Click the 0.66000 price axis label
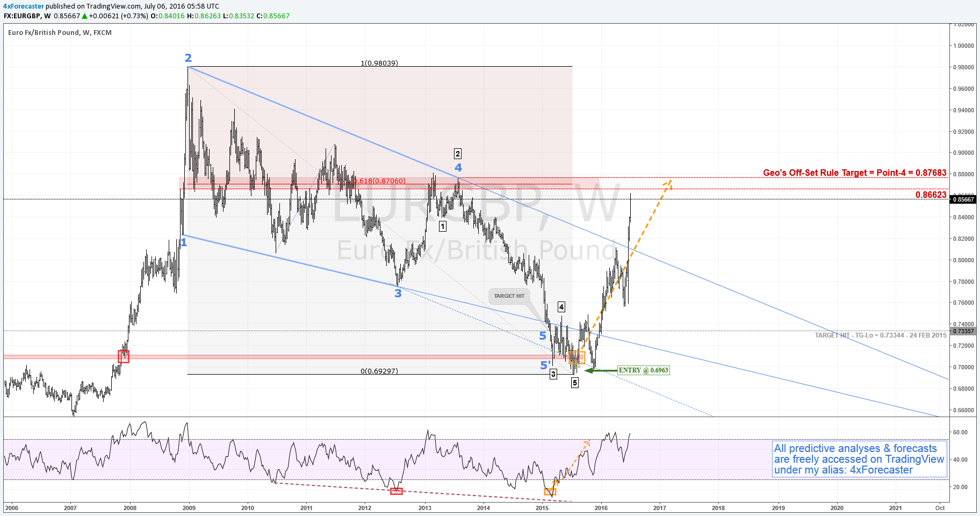Screen dimensions: 980x516 (963, 410)
